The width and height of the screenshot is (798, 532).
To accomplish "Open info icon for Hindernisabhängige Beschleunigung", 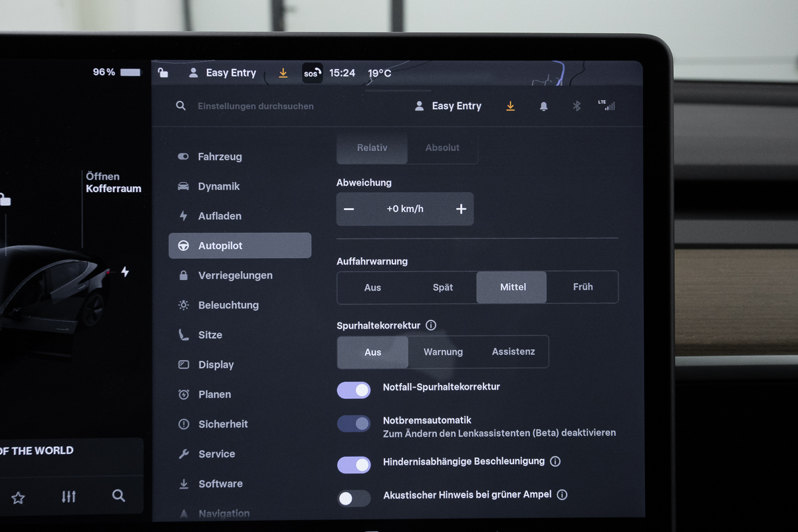I will click(555, 461).
